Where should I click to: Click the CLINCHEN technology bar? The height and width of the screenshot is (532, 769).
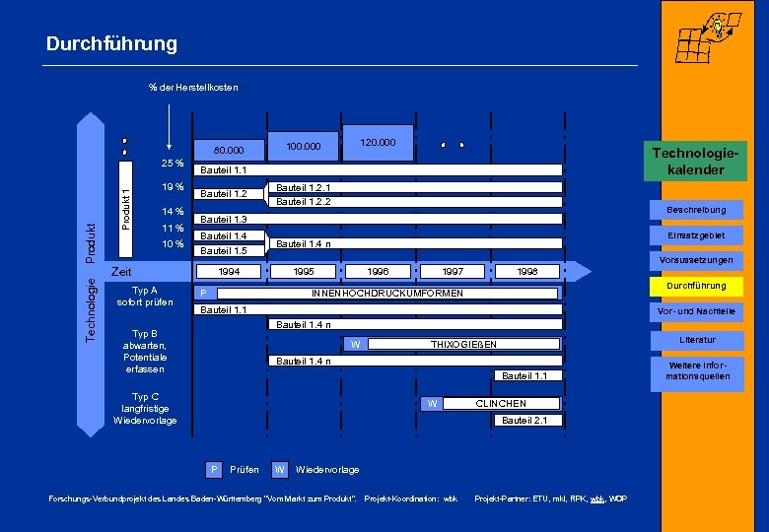[x=501, y=403]
